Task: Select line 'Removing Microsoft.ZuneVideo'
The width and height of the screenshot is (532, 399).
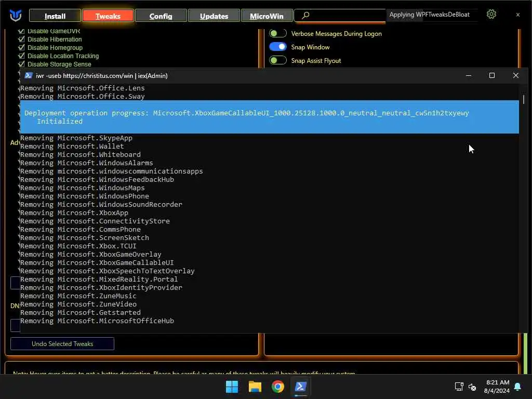Action: (78, 304)
